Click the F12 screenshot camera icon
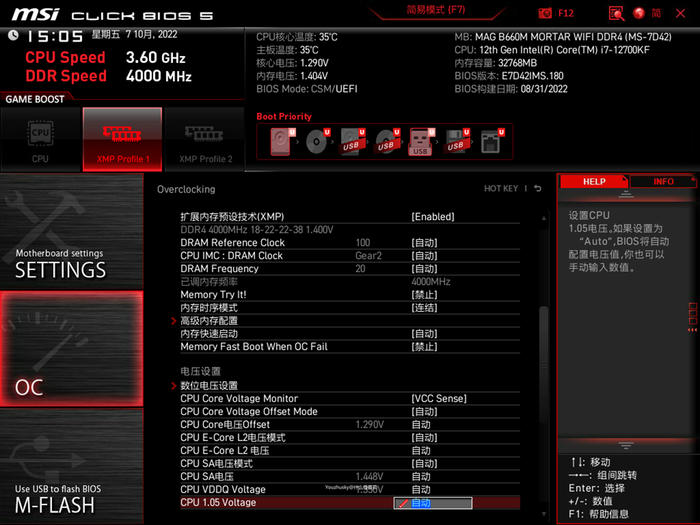This screenshot has height=525, width=700. coord(545,13)
